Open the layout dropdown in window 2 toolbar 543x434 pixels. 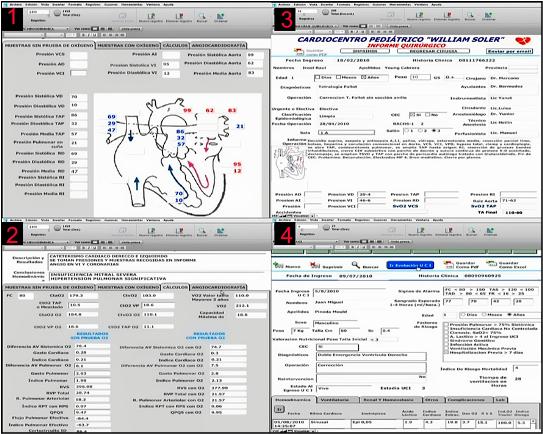pos(46,242)
